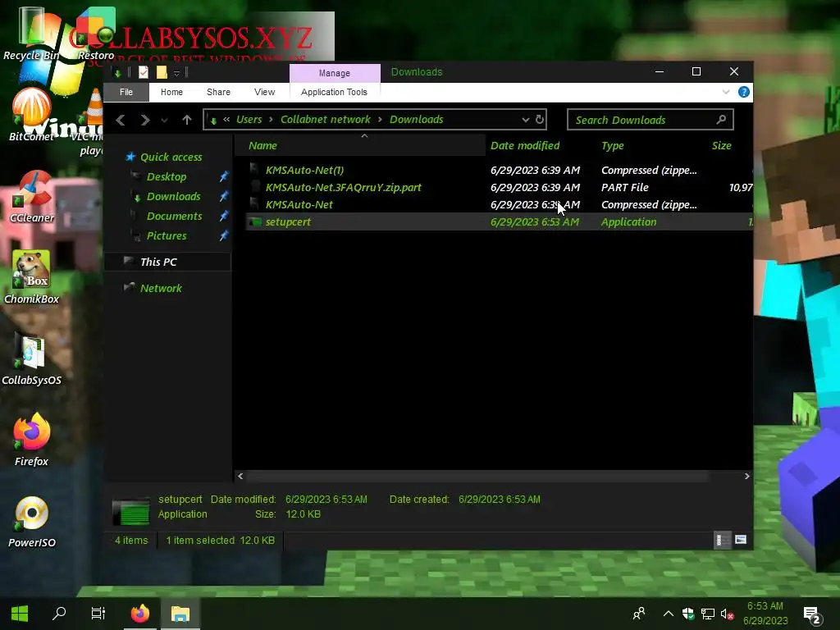Open the Share ribbon tab
Viewport: 840px width, 630px height.
click(218, 92)
